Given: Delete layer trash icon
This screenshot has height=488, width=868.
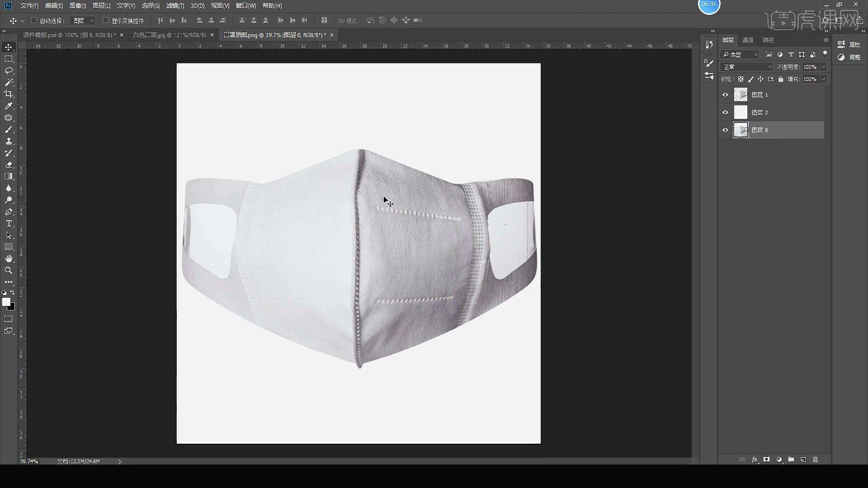Looking at the screenshot, I should pos(816,460).
